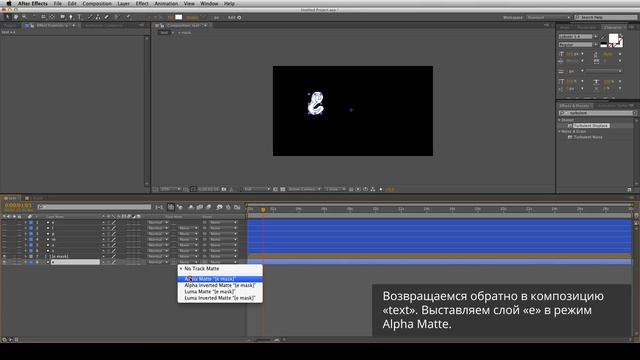Click the Character panel fill color swatch
This screenshot has width=640, height=360.
pos(613,38)
